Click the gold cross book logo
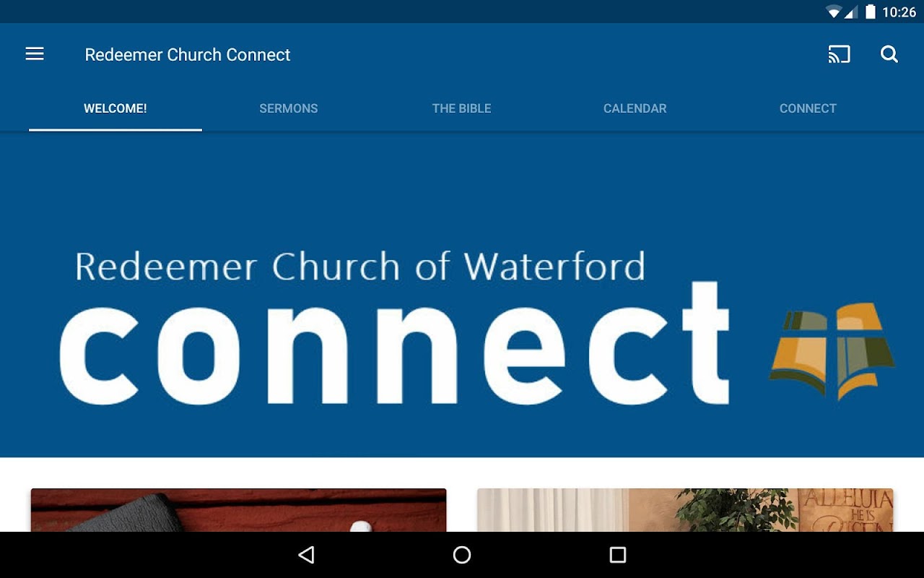The height and width of the screenshot is (578, 924). 832,351
